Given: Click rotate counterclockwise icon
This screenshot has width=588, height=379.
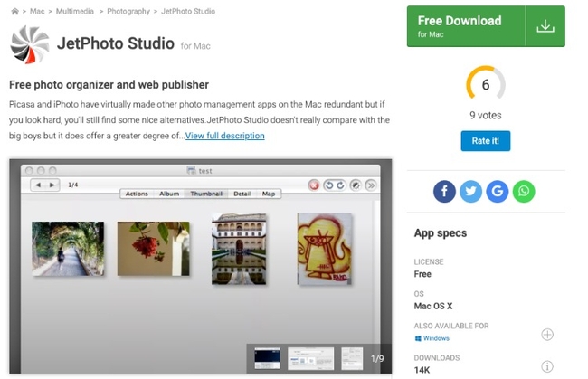Looking at the screenshot, I should pos(329,185).
